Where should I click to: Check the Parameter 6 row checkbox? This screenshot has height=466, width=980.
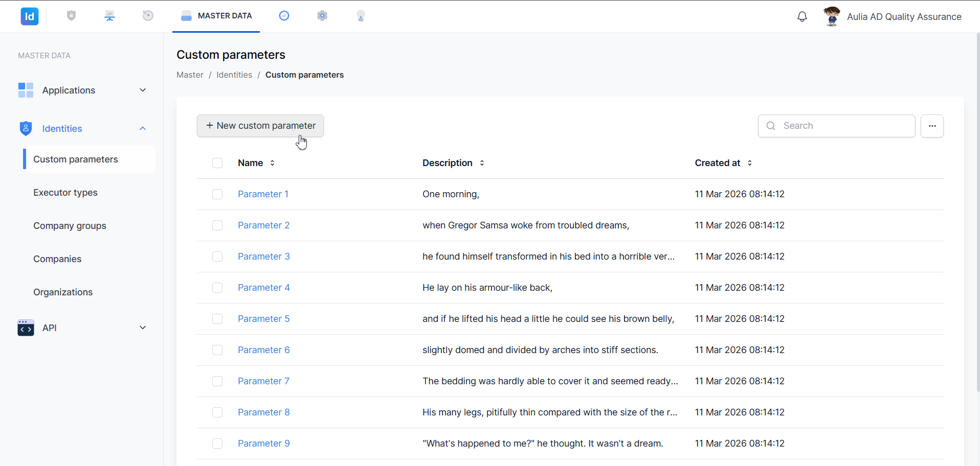[217, 350]
